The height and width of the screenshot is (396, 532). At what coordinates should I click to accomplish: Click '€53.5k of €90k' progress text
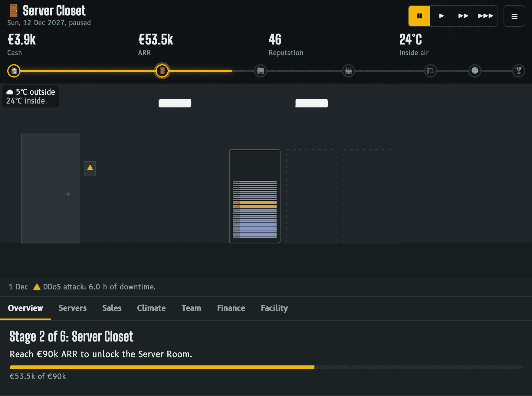38,376
